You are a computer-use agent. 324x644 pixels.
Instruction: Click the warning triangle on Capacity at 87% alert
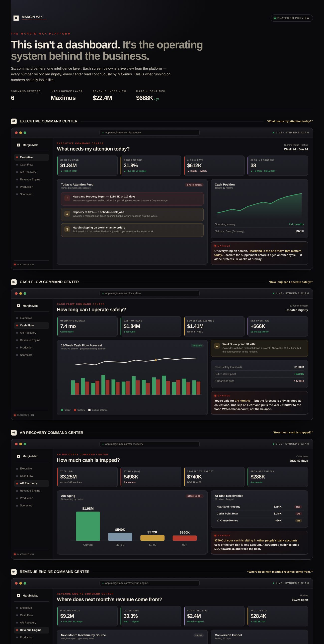tap(67, 214)
